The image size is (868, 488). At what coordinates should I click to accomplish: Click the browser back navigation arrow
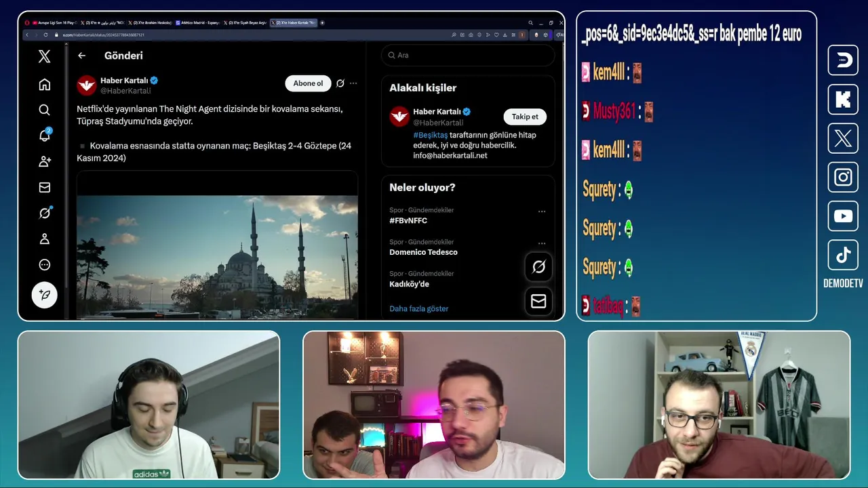pos(26,35)
